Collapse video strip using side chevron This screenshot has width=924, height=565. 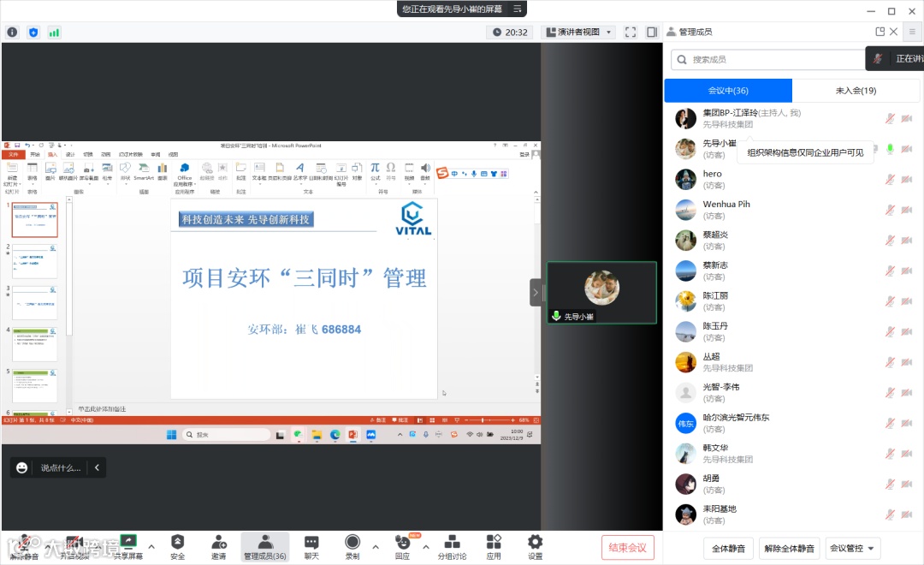(535, 293)
